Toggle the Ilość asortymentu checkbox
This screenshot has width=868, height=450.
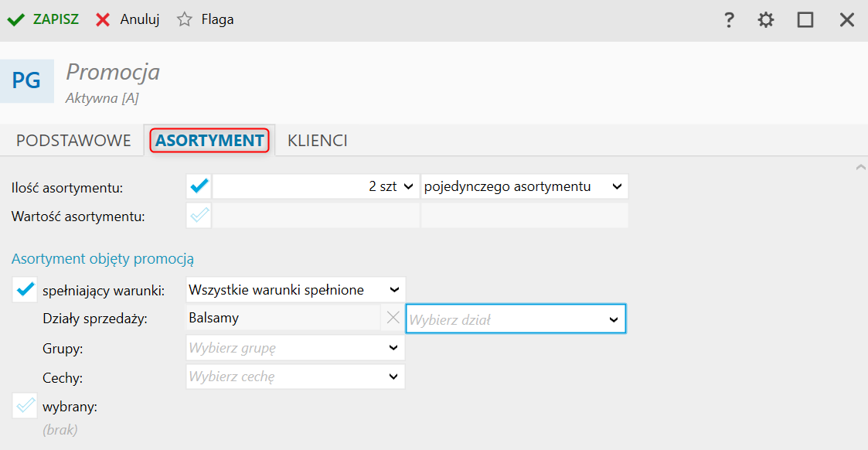(x=199, y=186)
